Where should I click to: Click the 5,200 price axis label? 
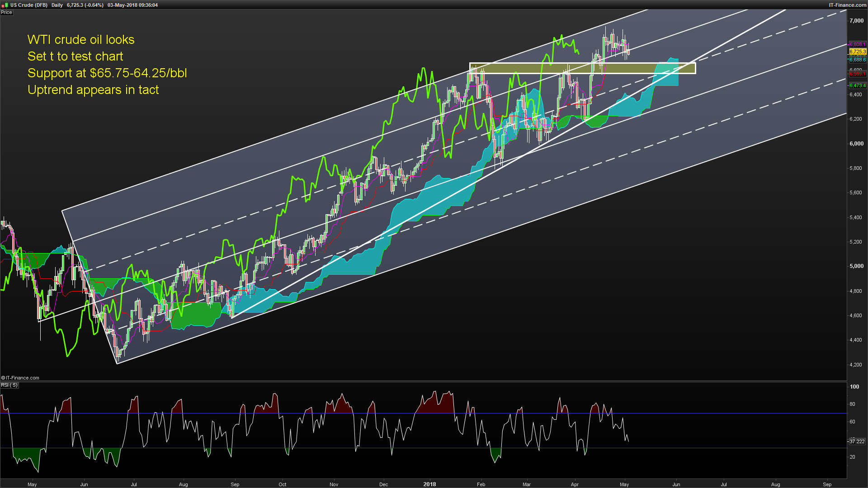click(x=856, y=242)
